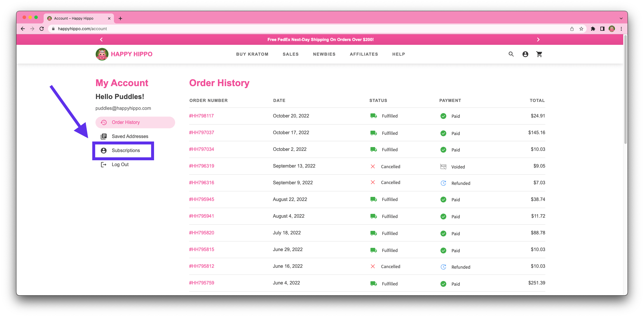This screenshot has height=317, width=644.
Task: Click the refunded icon on order HH796316
Action: (x=443, y=183)
